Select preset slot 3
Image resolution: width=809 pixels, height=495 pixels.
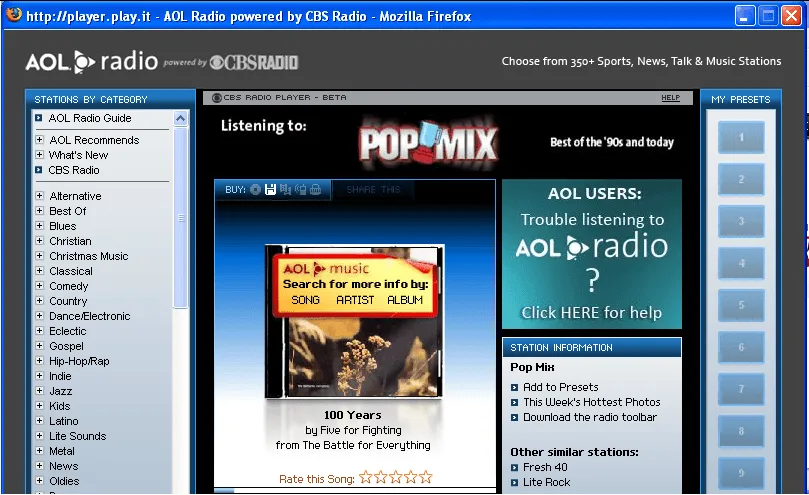pyautogui.click(x=741, y=221)
